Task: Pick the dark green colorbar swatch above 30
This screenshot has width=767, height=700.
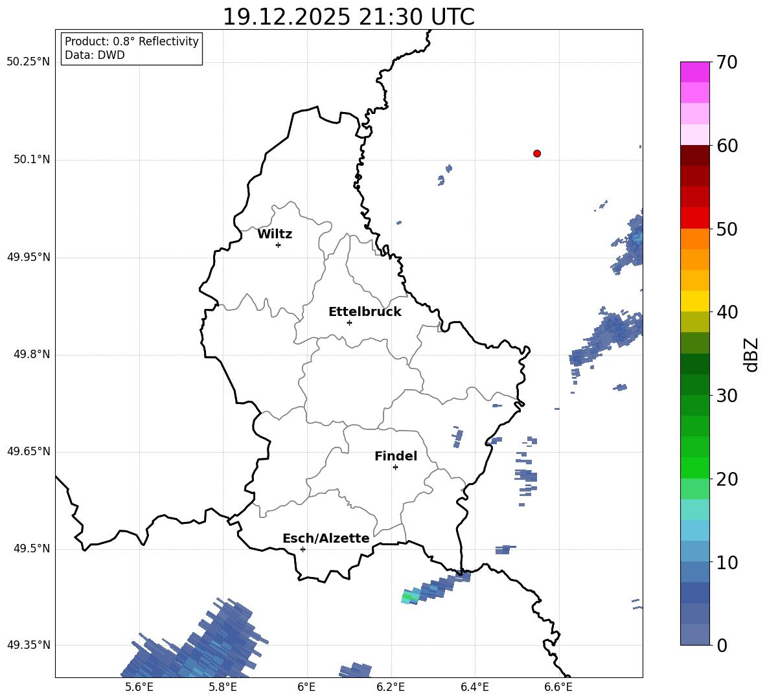Action: [694, 385]
